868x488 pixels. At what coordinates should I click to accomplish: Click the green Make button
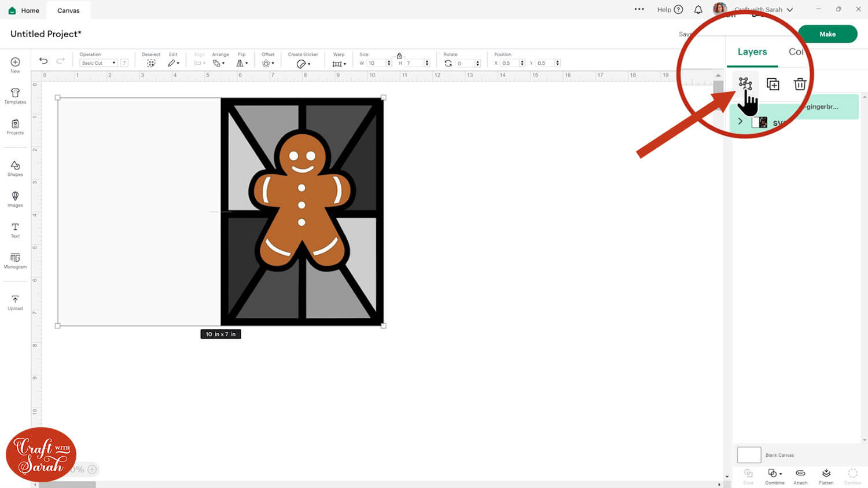(x=827, y=34)
